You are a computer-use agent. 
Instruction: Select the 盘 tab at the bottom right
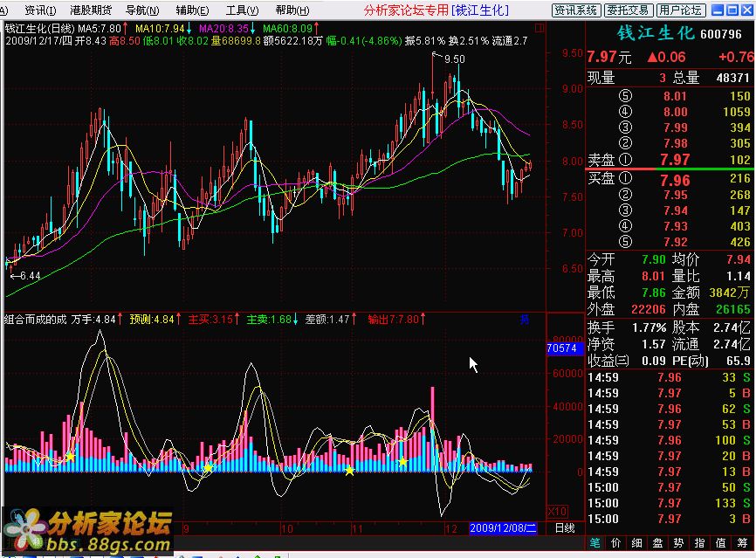coord(657,543)
